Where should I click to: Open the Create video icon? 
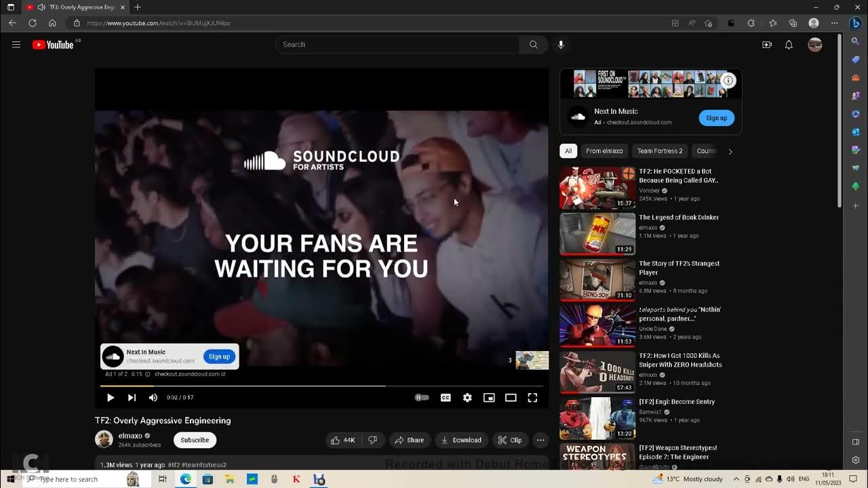coord(767,45)
